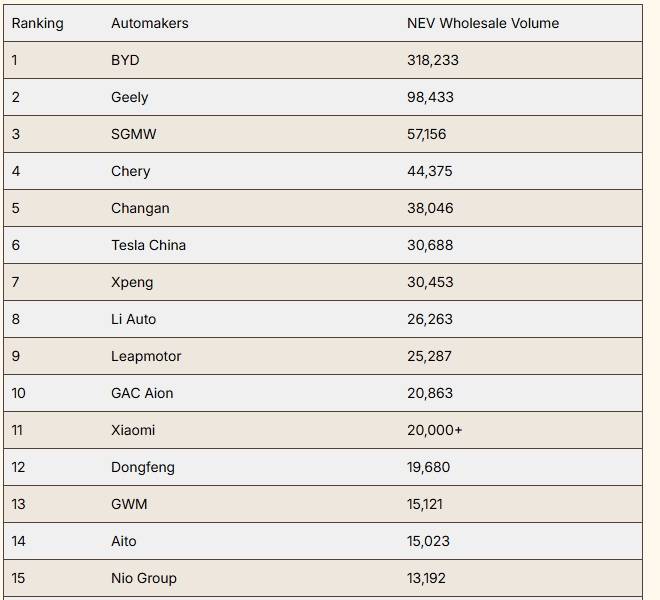Click the Leapmotor automaker name
The image size is (660, 600).
pos(146,356)
